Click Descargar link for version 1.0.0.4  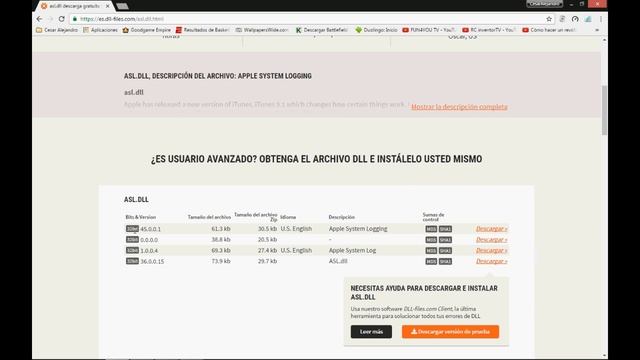click(x=491, y=250)
